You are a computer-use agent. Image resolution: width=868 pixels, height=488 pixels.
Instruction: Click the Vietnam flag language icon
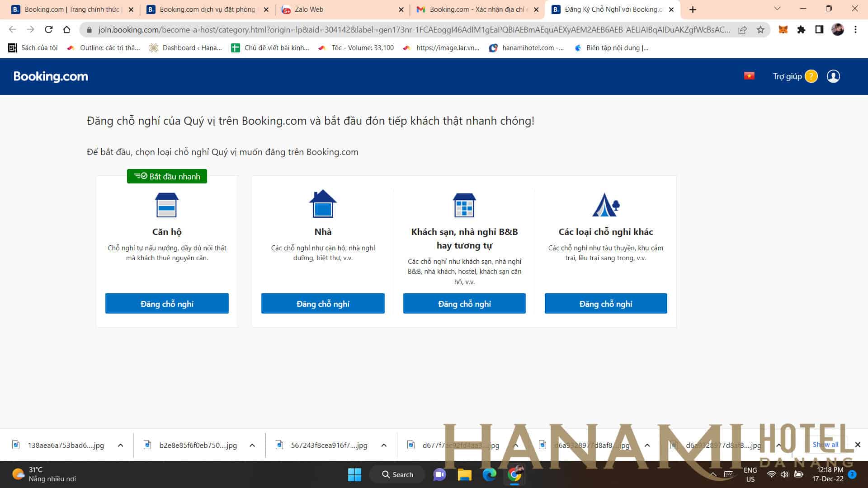(749, 76)
